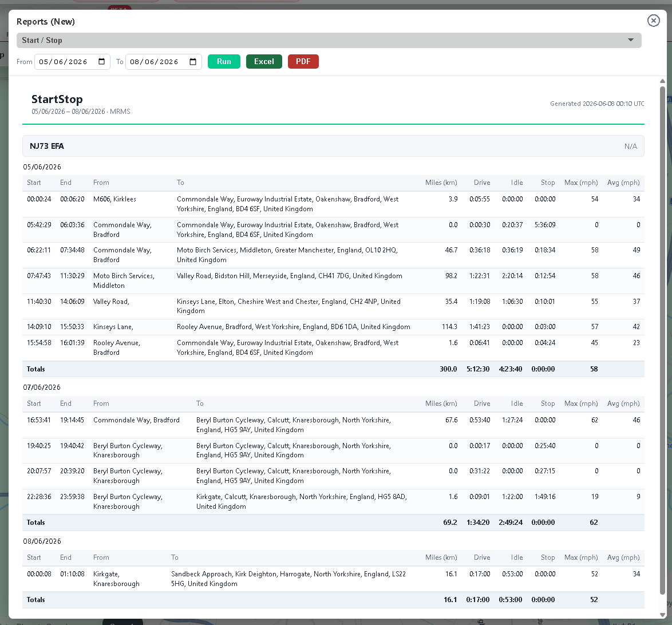Image resolution: width=672 pixels, height=625 pixels.
Task: Click destination Valley Road, Bidston Hill, Merseyside
Action: pos(289,276)
